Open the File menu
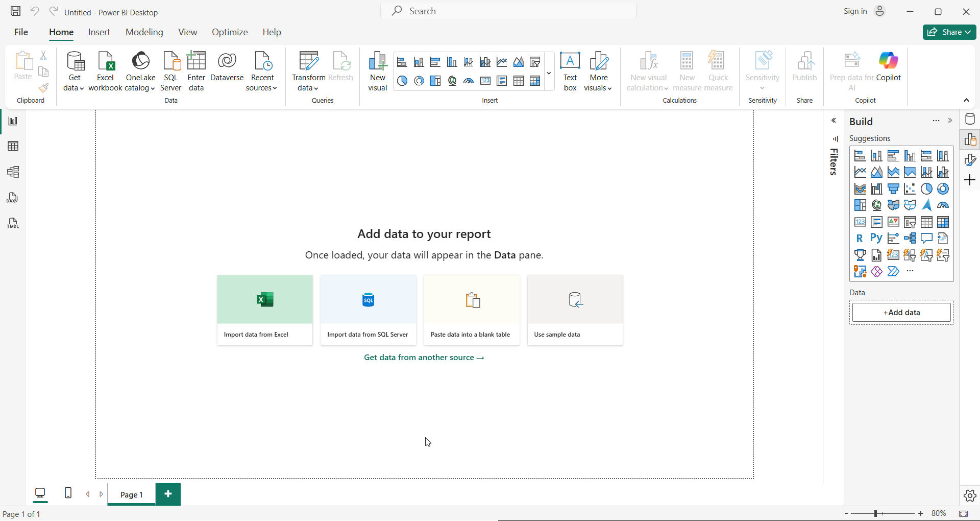 21,32
